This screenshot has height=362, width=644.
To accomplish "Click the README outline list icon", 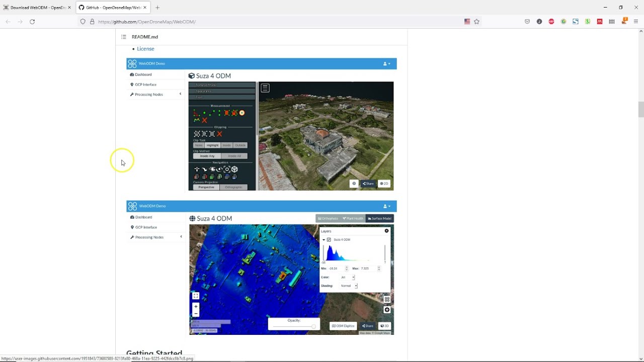I will (x=124, y=37).
